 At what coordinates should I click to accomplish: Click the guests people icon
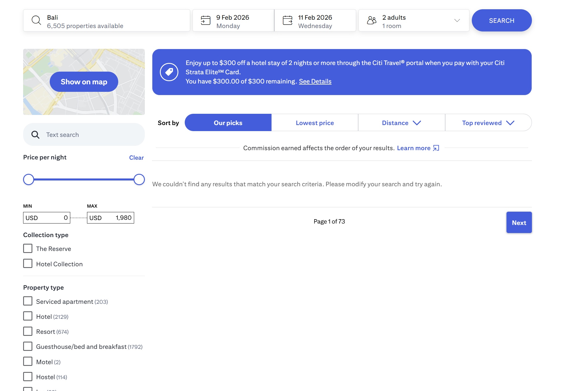point(371,20)
